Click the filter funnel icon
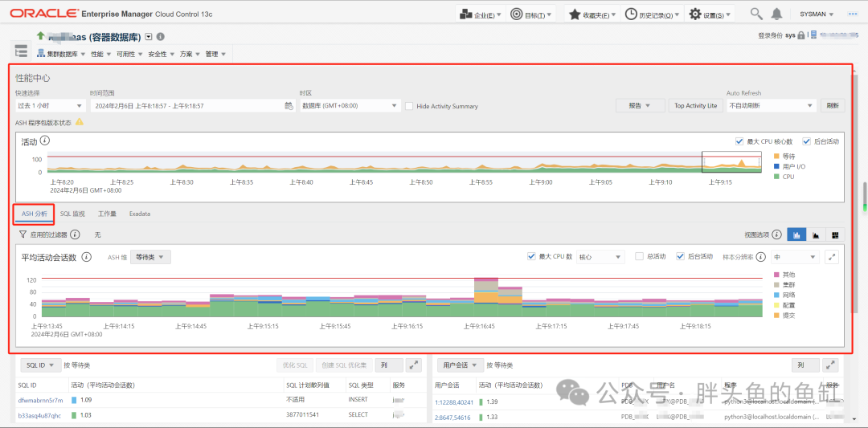 pyautogui.click(x=23, y=234)
